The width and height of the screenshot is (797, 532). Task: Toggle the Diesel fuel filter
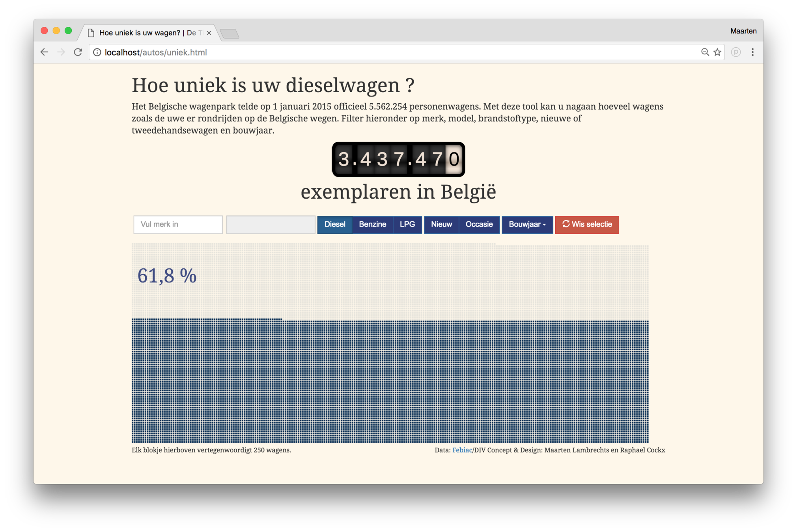coord(334,225)
